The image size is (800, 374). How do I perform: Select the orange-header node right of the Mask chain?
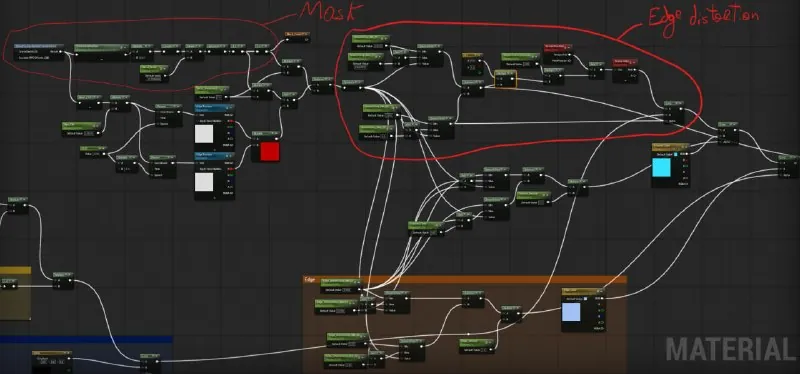coord(298,37)
